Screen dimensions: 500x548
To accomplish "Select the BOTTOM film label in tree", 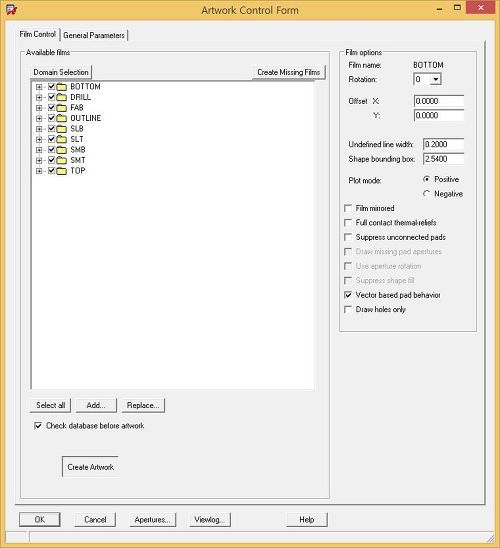I will [x=85, y=87].
